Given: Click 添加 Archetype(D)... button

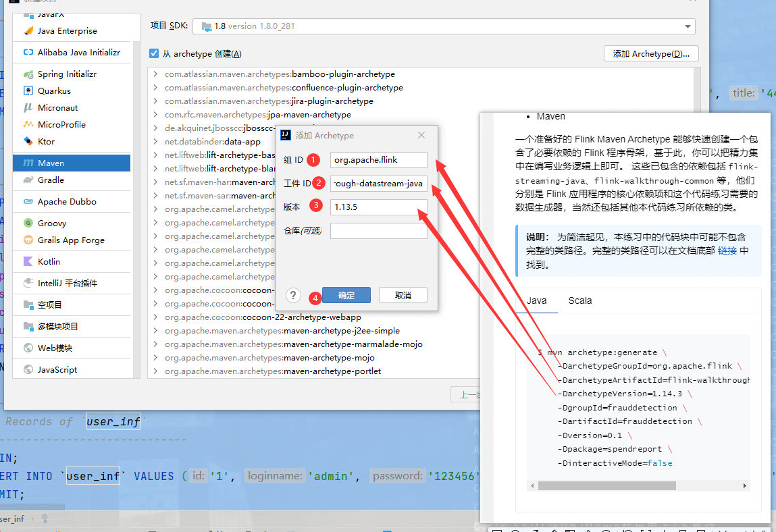Looking at the screenshot, I should (x=651, y=53).
